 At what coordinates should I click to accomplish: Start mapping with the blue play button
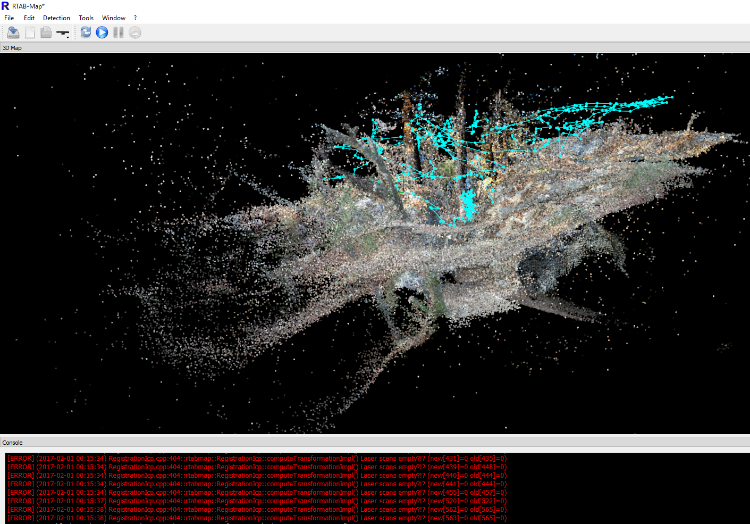[x=102, y=33]
